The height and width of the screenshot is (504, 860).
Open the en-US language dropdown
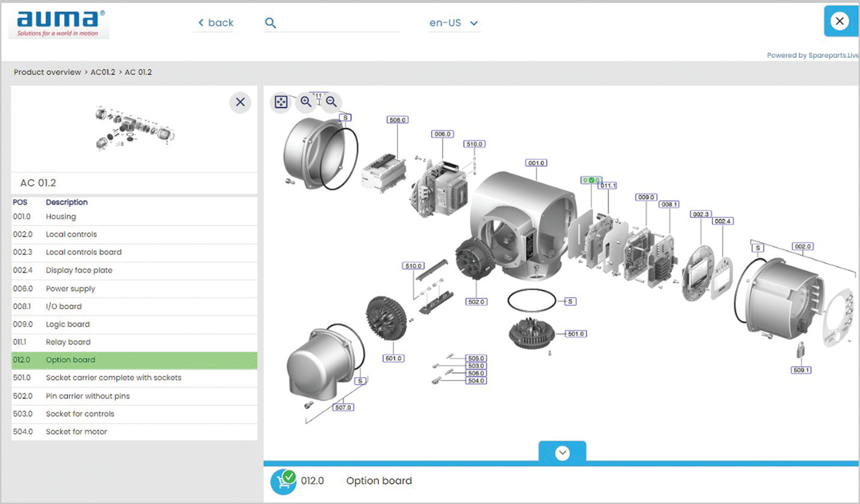[x=454, y=23]
